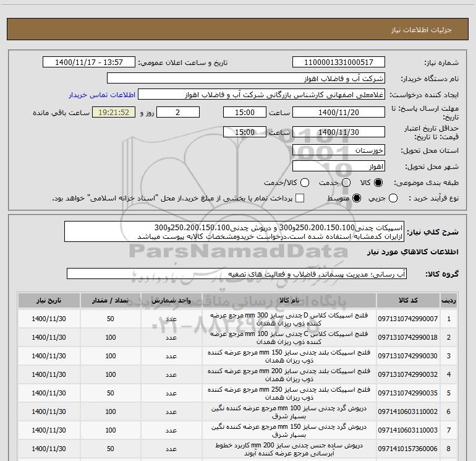Image resolution: width=476 pixels, height=461 pixels.
Task: Click the کد کالا column header
Action: (408, 301)
